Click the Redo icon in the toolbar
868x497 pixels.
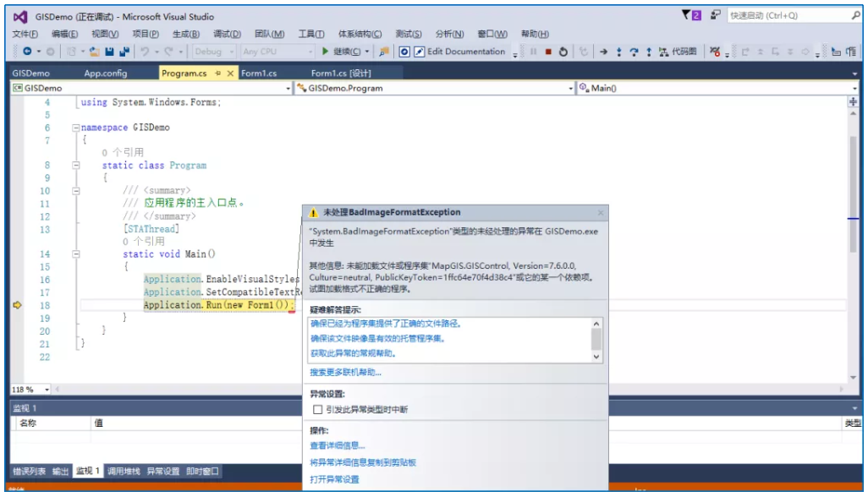coord(168,52)
